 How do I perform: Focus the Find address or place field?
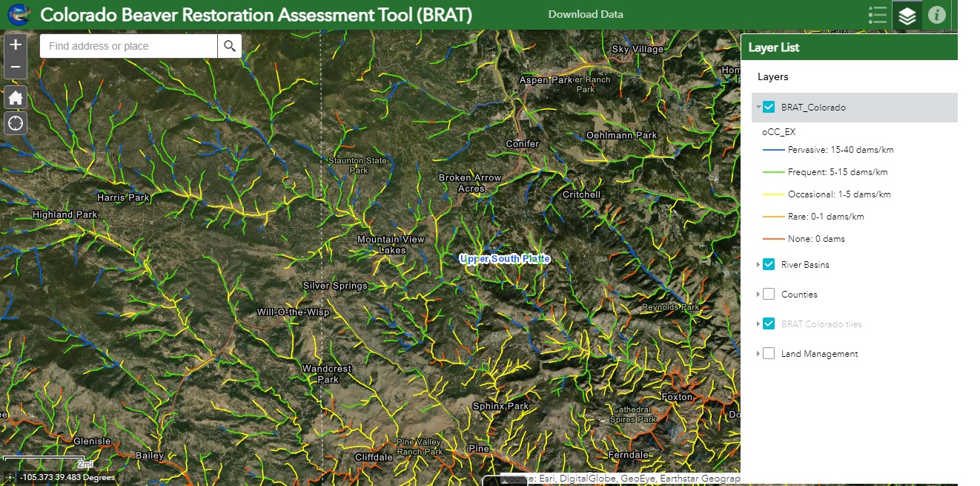[129, 46]
